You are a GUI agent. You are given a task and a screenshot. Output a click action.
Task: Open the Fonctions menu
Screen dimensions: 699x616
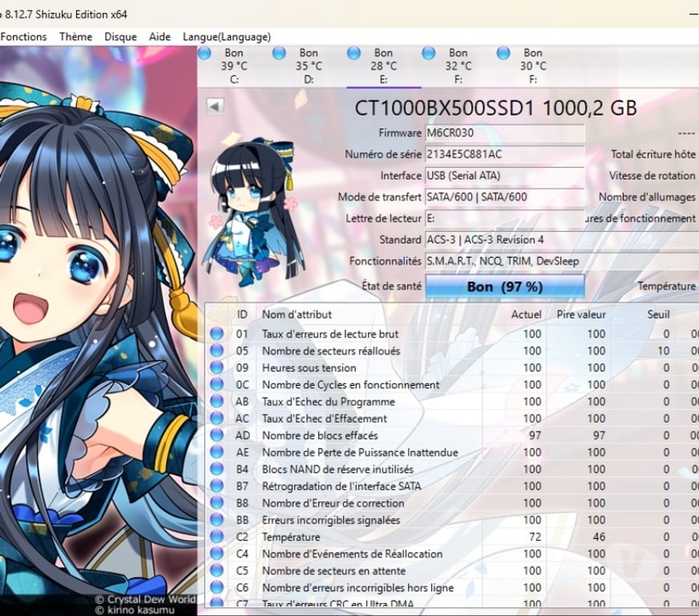point(24,37)
